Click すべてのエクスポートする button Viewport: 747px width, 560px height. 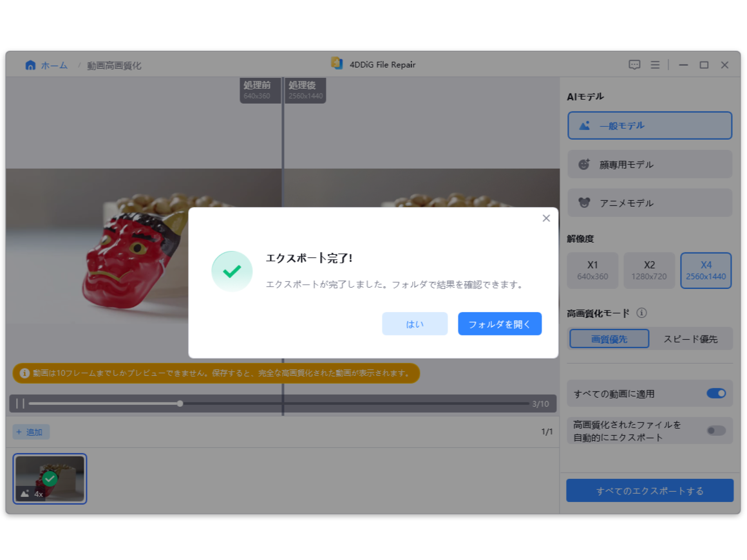(649, 490)
